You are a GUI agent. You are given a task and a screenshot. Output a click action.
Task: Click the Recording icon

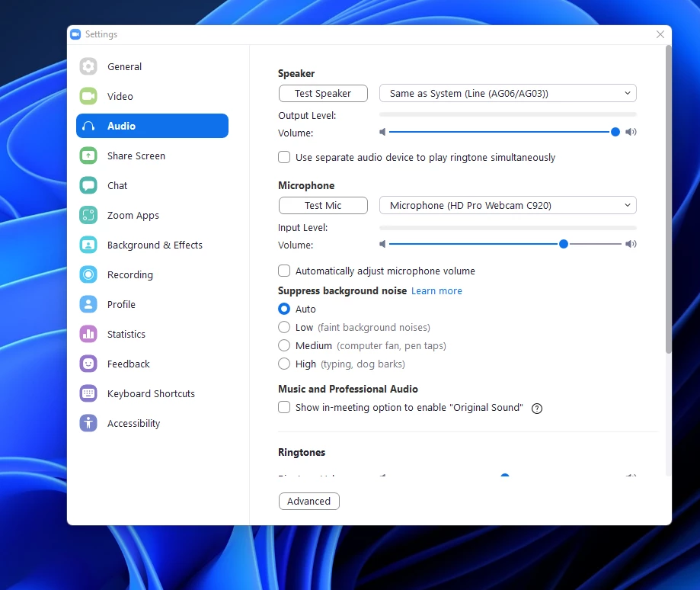pos(88,274)
